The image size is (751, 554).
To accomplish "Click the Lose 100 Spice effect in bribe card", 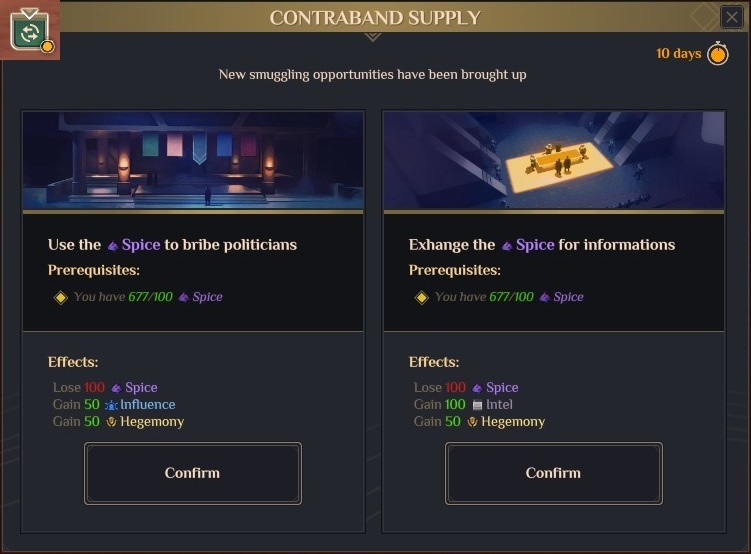I will tap(105, 388).
